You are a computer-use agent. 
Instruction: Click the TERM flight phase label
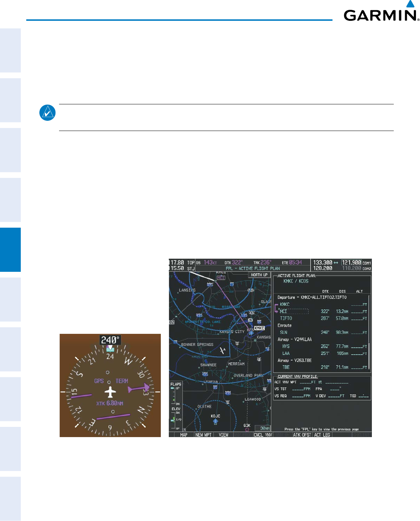click(122, 381)
